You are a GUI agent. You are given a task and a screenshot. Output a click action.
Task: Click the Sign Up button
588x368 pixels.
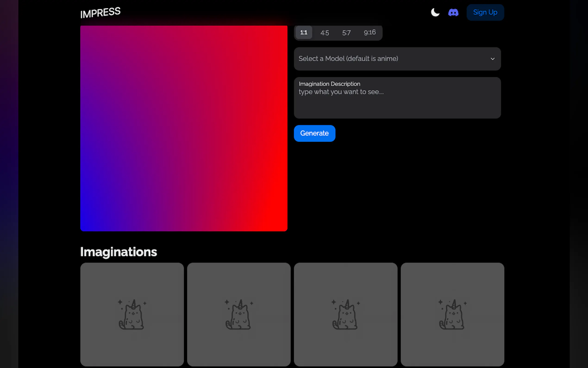coord(485,13)
